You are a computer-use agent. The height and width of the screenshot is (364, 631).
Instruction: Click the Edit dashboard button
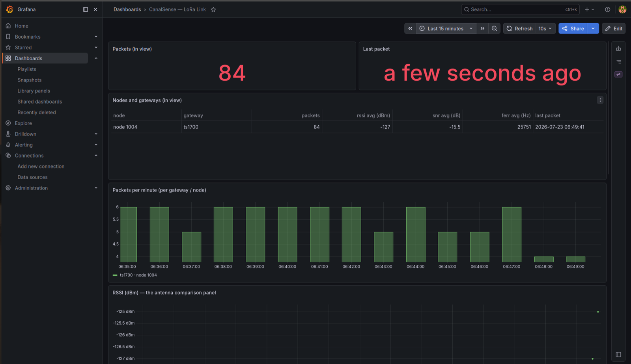(x=614, y=28)
